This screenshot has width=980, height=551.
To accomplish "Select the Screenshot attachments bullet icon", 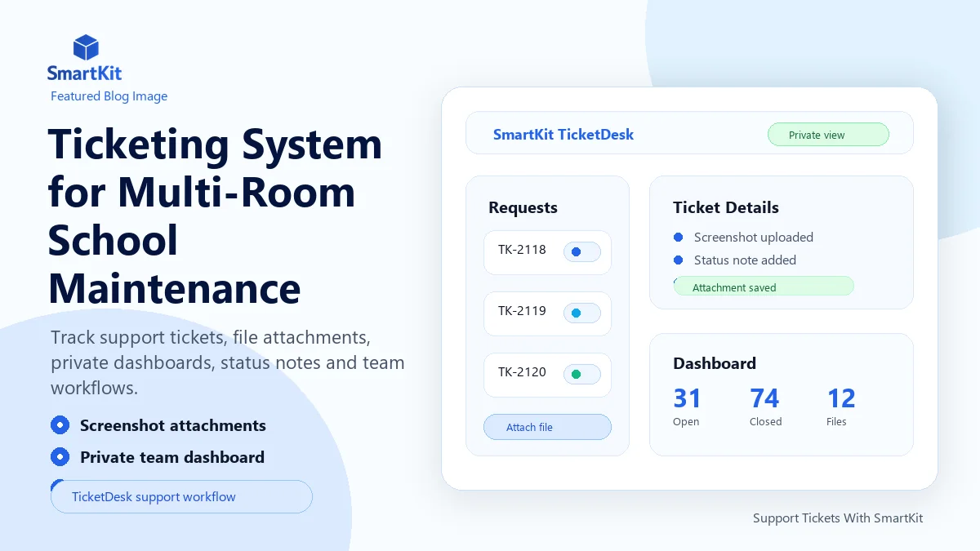I will (60, 425).
